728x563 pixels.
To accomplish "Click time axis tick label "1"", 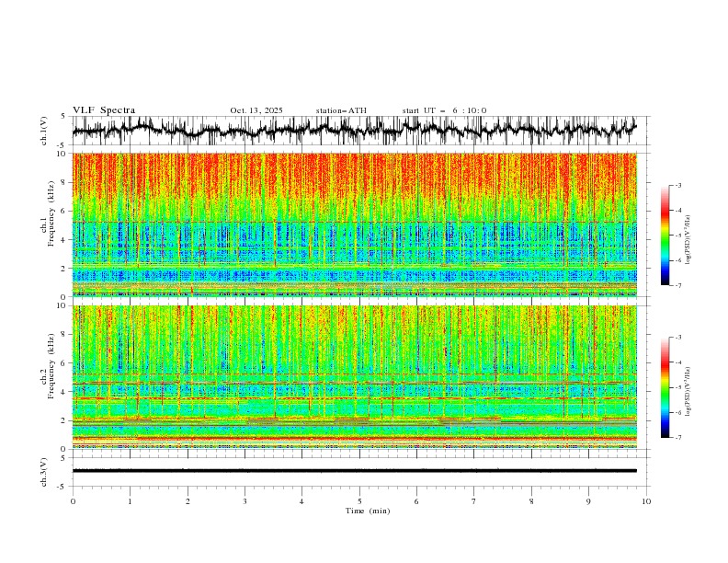I will pyautogui.click(x=130, y=501).
